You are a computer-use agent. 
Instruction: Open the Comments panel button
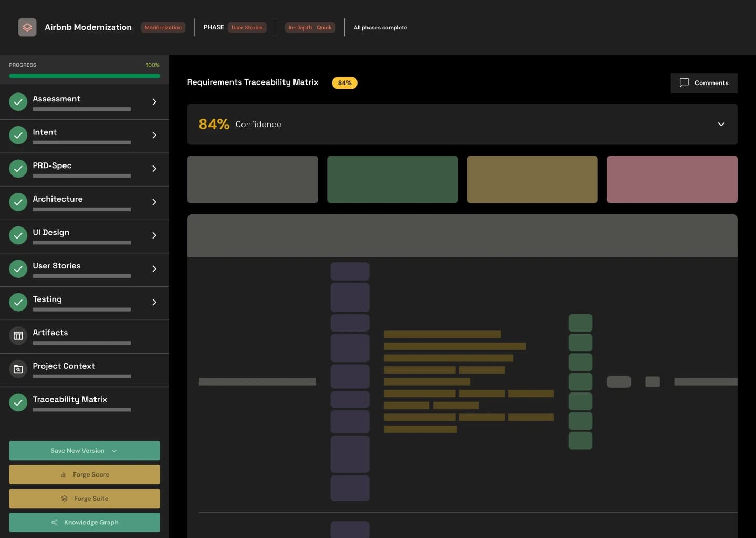[704, 83]
